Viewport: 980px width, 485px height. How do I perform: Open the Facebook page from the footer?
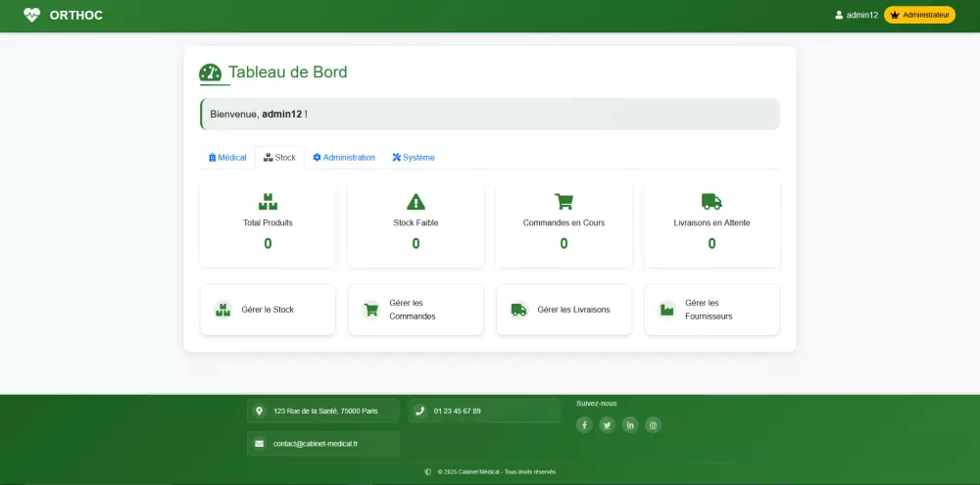[x=584, y=424]
